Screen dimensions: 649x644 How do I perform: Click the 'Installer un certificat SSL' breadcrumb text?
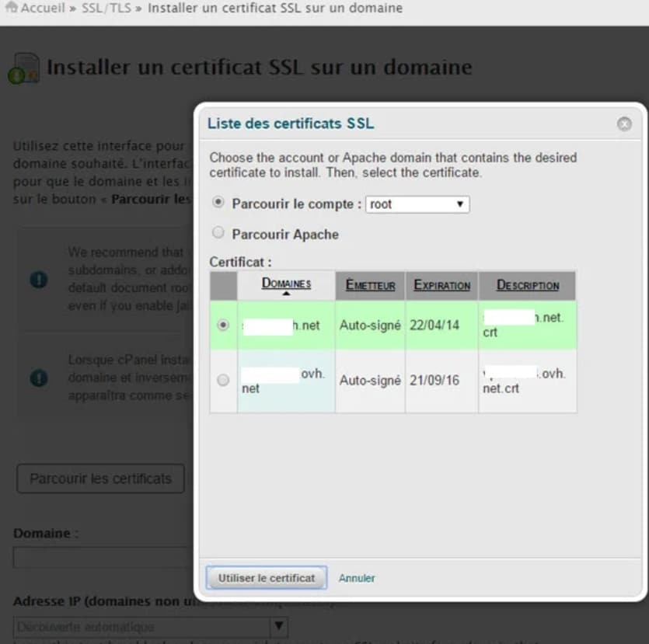tap(275, 8)
